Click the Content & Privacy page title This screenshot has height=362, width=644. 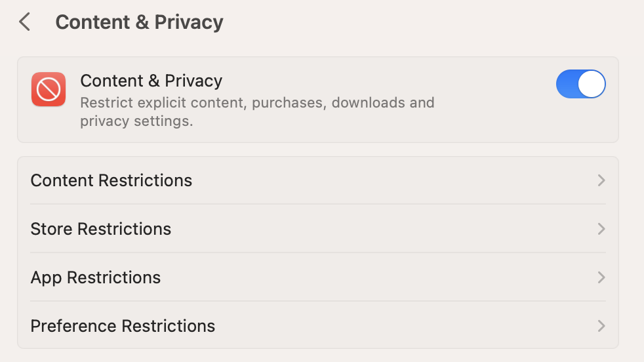139,22
